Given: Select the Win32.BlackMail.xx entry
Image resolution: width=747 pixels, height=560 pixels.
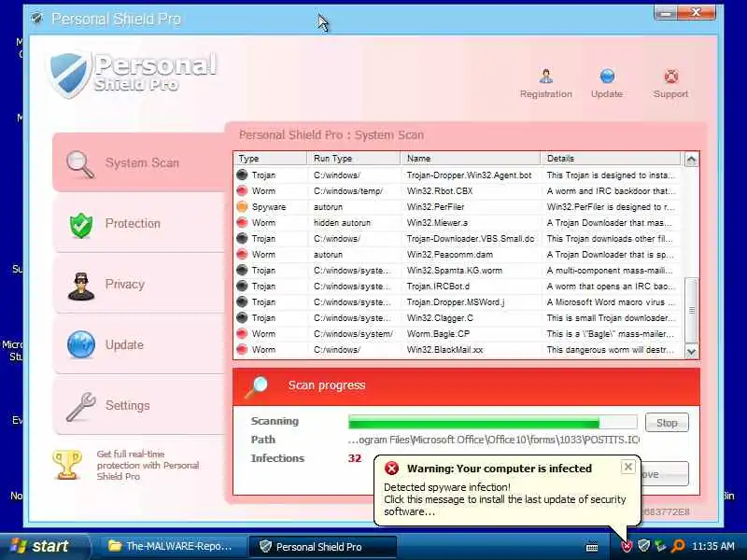Looking at the screenshot, I should coord(458,349).
